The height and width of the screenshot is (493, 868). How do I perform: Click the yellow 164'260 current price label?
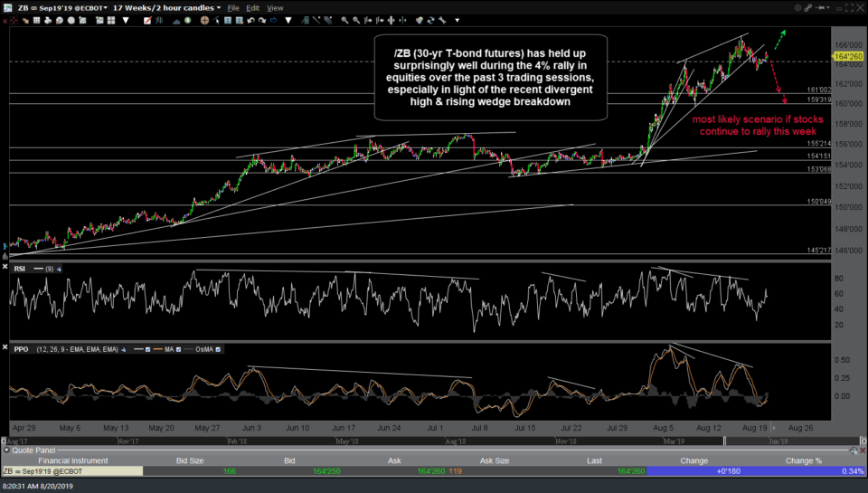[848, 56]
